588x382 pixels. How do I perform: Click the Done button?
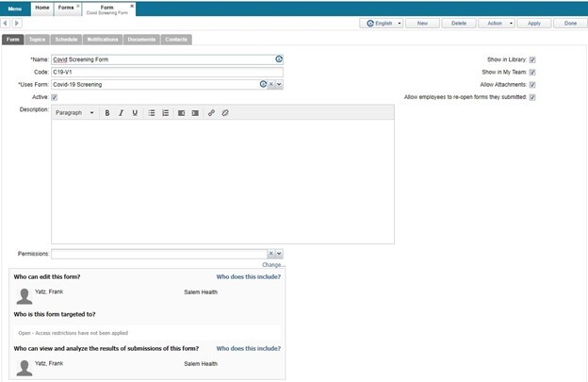pyautogui.click(x=570, y=24)
